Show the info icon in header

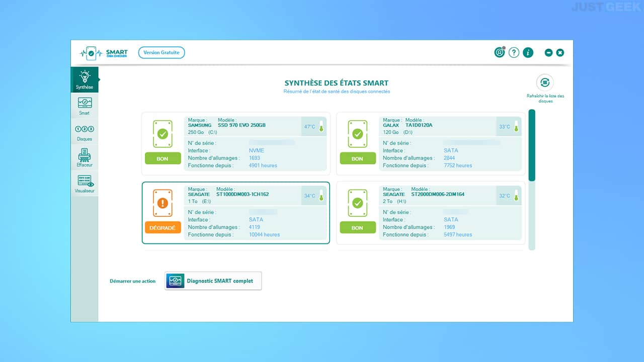(528, 52)
